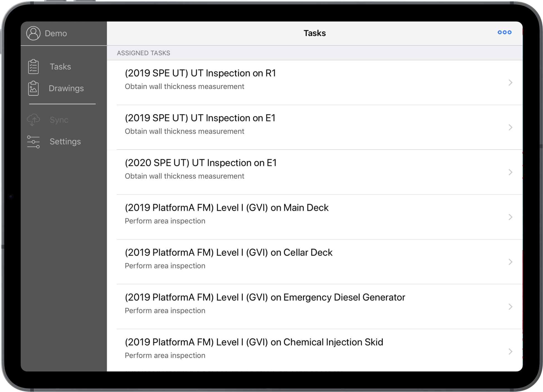543x392 pixels.
Task: Open the Settings label in sidebar
Action: click(x=65, y=142)
